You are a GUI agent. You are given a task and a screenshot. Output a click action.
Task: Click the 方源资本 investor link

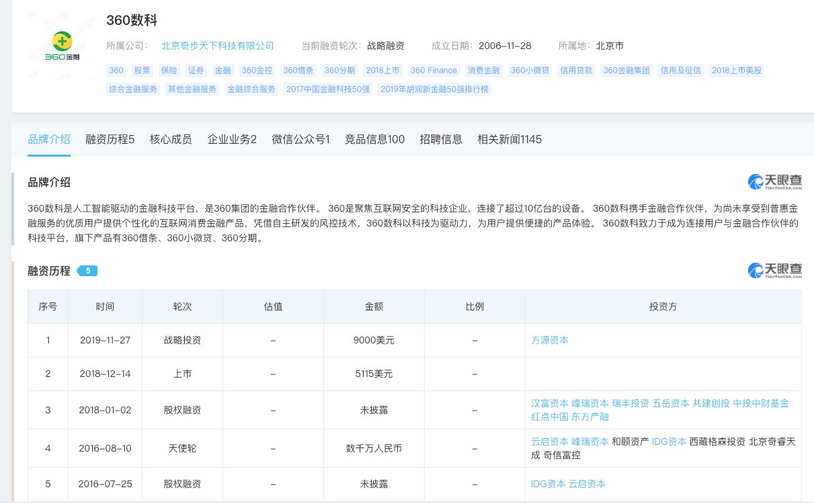click(x=550, y=340)
